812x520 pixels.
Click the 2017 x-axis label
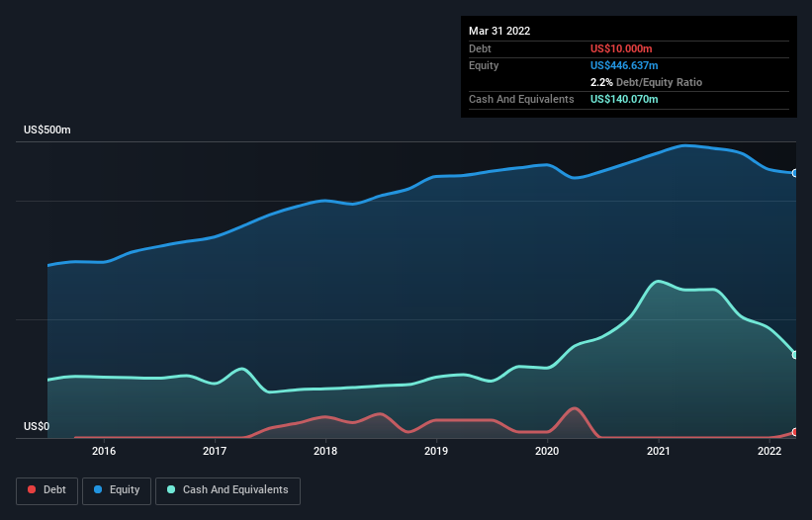[215, 451]
